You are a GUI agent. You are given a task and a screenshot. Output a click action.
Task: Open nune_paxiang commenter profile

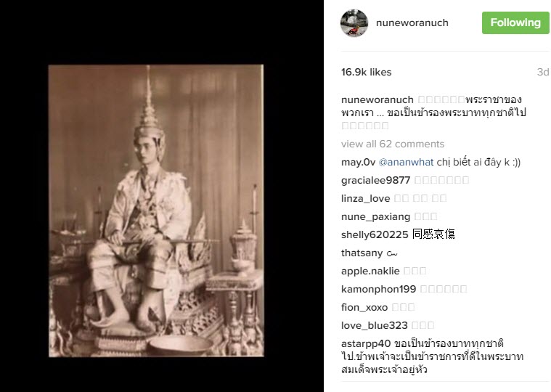(x=375, y=217)
